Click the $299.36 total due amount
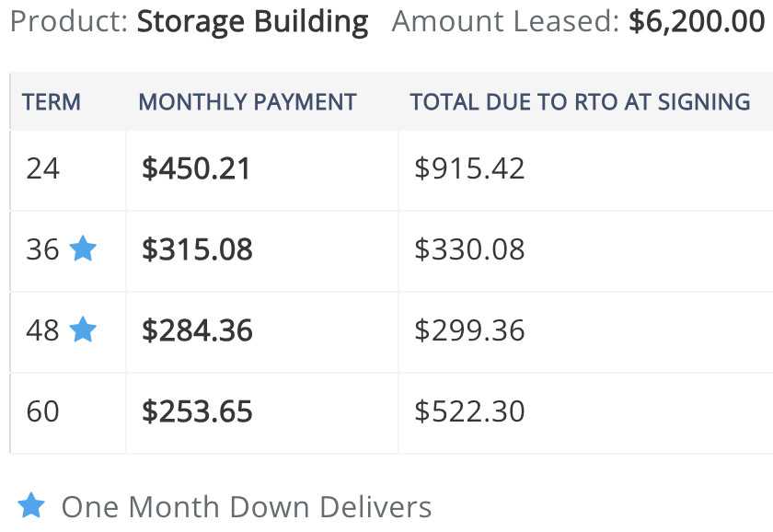The image size is (773, 532). coord(469,330)
